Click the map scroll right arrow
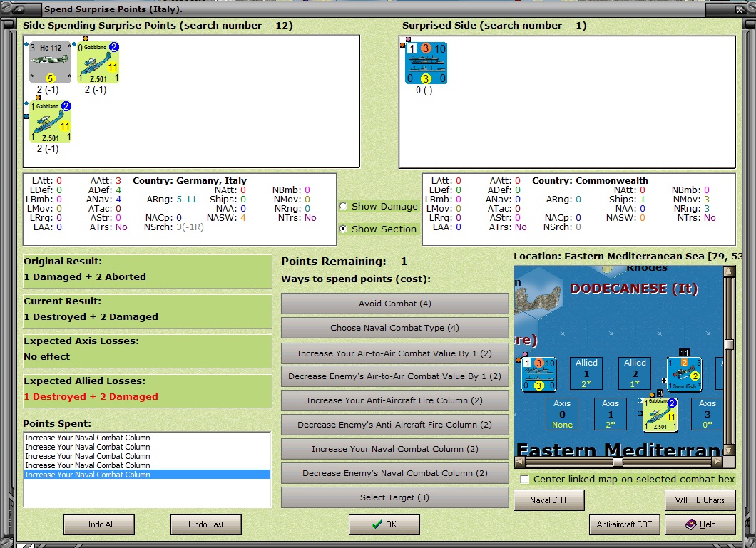This screenshot has height=548, width=756. 717,462
